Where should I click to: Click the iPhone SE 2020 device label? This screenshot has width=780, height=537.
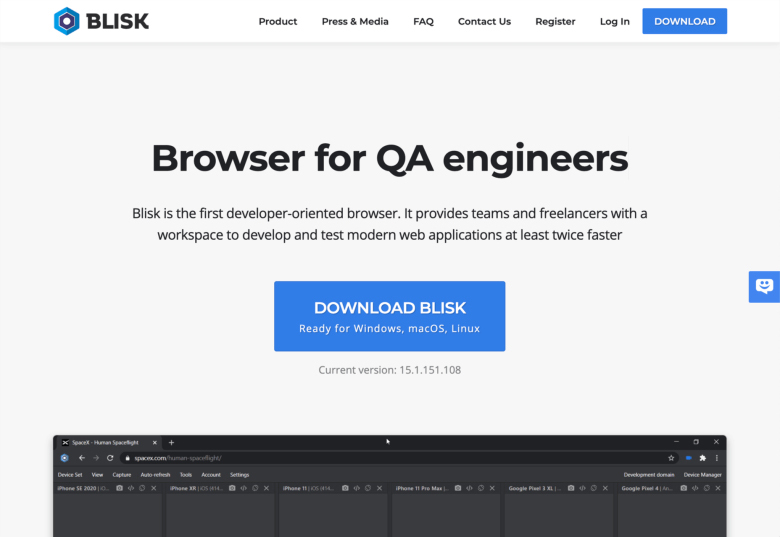tap(83, 488)
